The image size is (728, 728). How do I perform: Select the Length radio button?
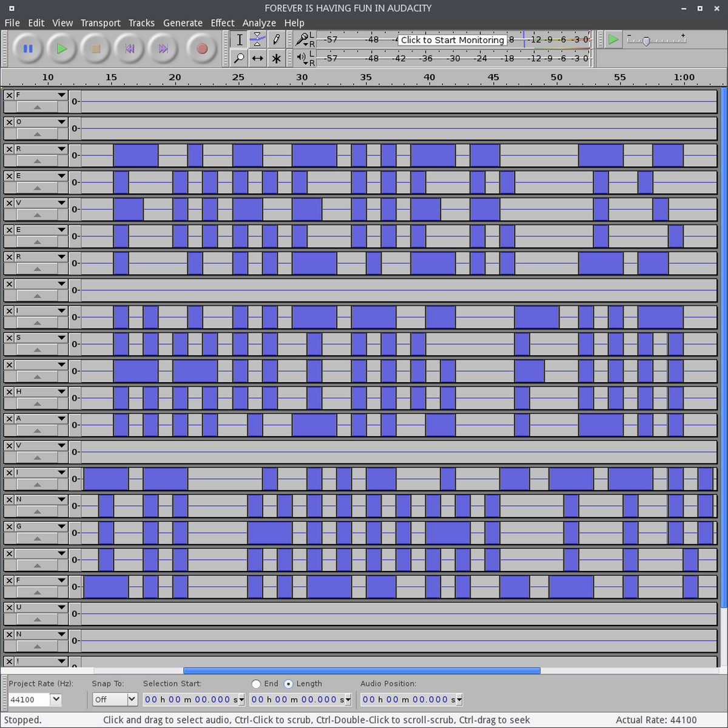[288, 684]
